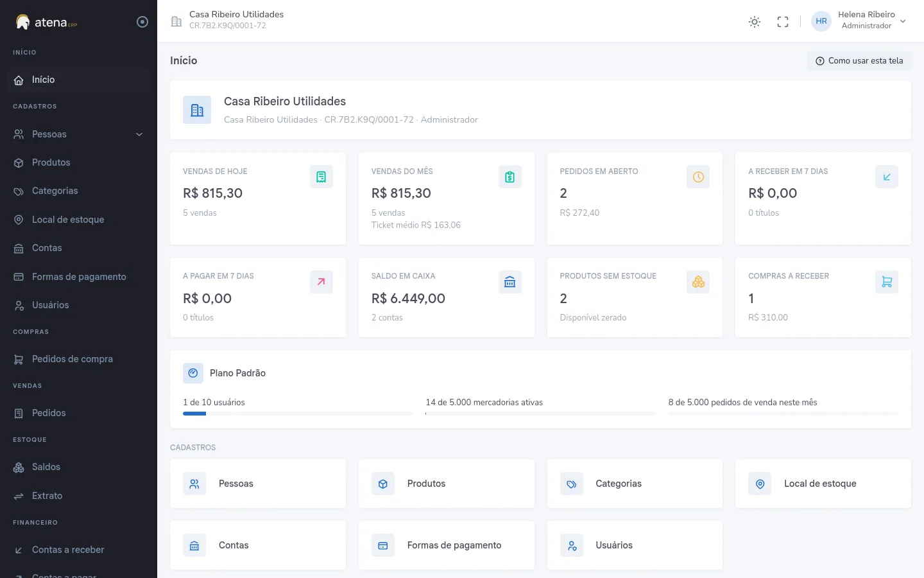This screenshot has height=578, width=924.
Task: Click the Saldo em caixa bank icon
Action: [510, 282]
